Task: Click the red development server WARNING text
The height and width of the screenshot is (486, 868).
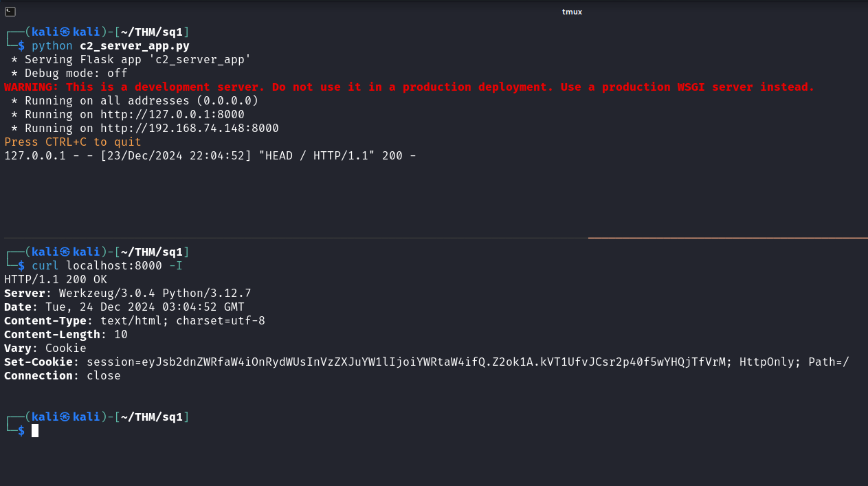Action: pyautogui.click(x=409, y=87)
